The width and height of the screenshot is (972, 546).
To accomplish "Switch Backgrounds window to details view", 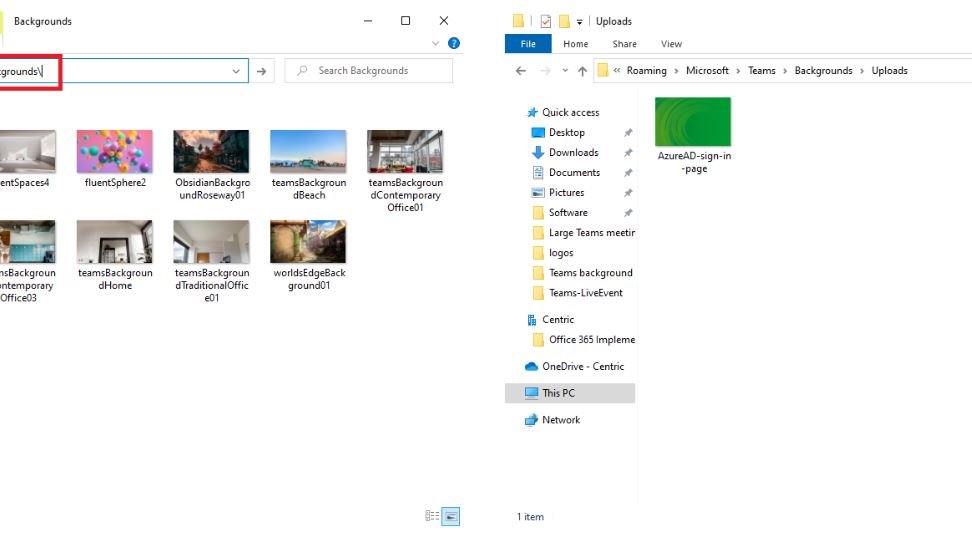I will tap(432, 516).
